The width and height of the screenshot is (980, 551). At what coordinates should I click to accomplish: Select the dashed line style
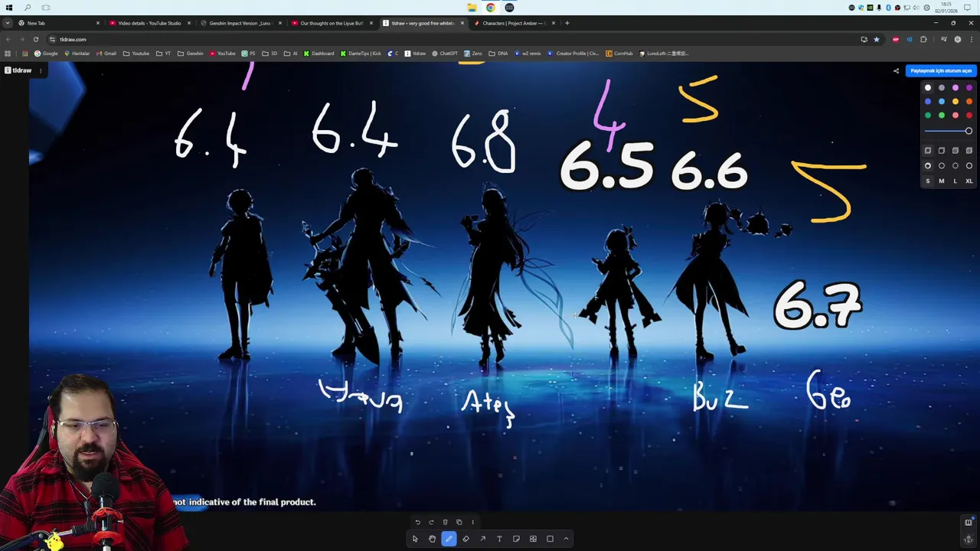point(942,166)
